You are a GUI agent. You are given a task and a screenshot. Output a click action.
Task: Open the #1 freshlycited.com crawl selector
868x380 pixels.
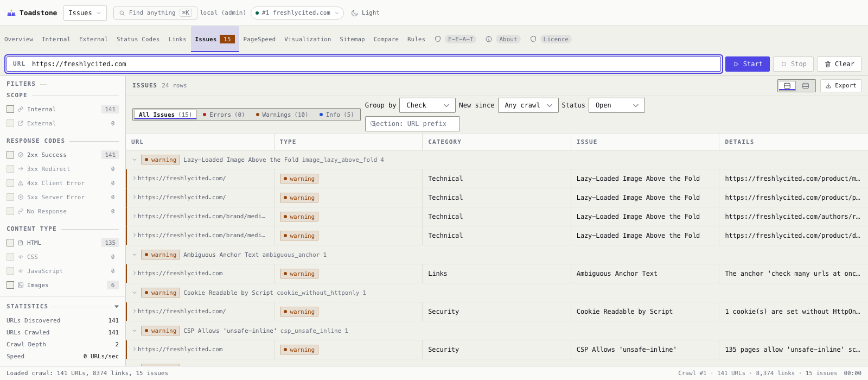pyautogui.click(x=297, y=13)
